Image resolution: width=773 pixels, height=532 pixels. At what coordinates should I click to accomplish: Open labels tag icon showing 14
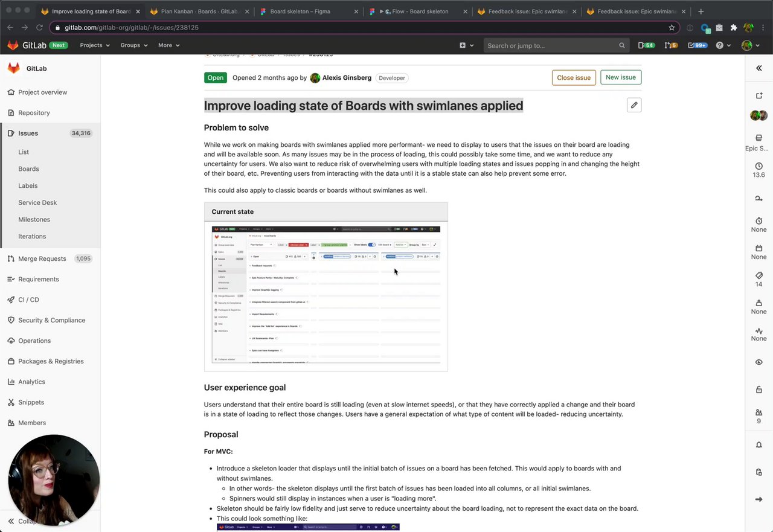pos(759,280)
